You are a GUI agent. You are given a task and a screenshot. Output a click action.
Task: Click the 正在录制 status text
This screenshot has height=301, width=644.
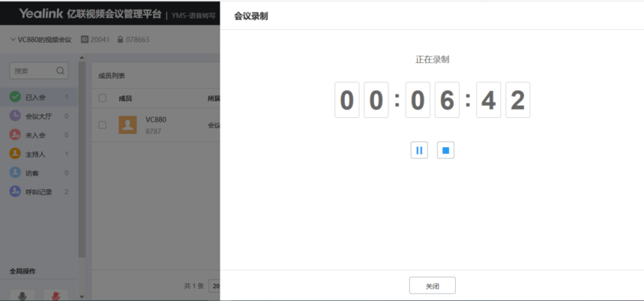tap(433, 59)
